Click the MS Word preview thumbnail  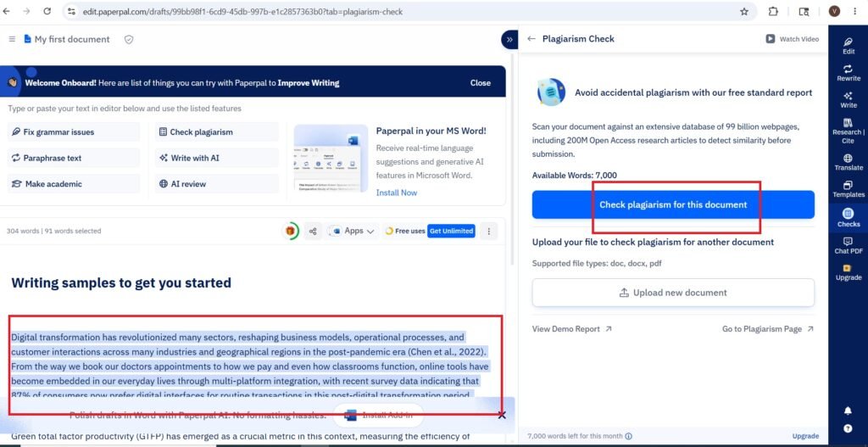click(x=331, y=159)
